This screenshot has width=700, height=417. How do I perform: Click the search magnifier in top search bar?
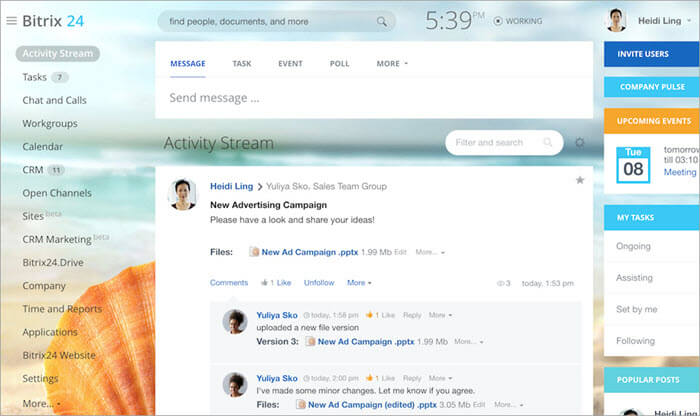(381, 21)
